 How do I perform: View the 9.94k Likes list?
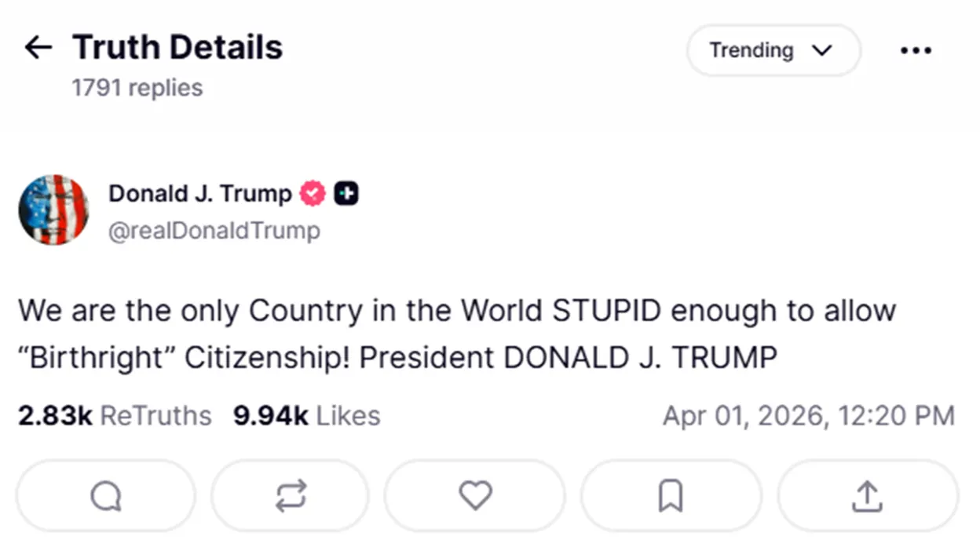306,415
